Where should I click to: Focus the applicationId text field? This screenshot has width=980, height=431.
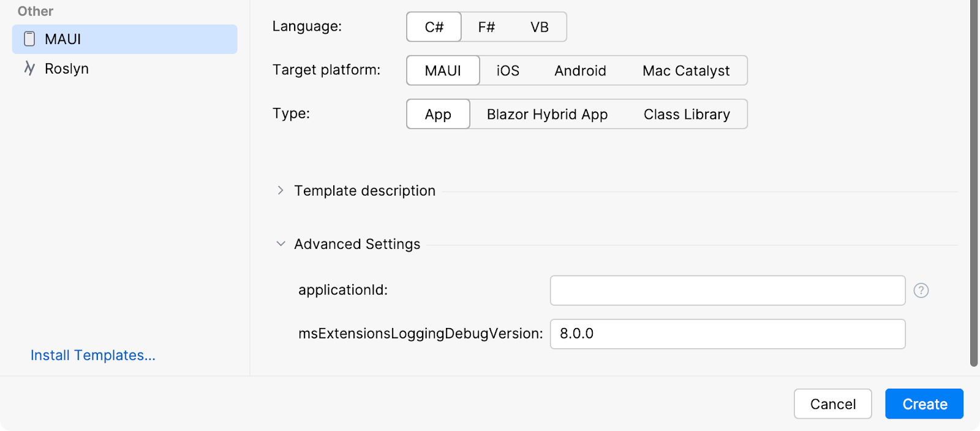727,291
